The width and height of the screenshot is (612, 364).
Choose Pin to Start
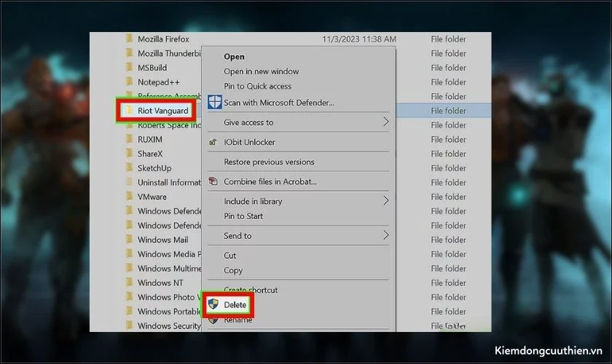[x=243, y=215]
